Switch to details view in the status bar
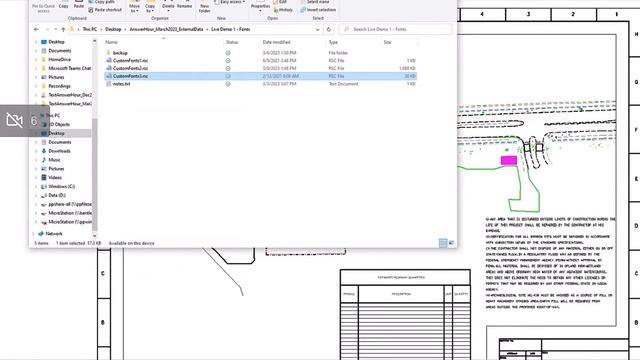 click(443, 243)
